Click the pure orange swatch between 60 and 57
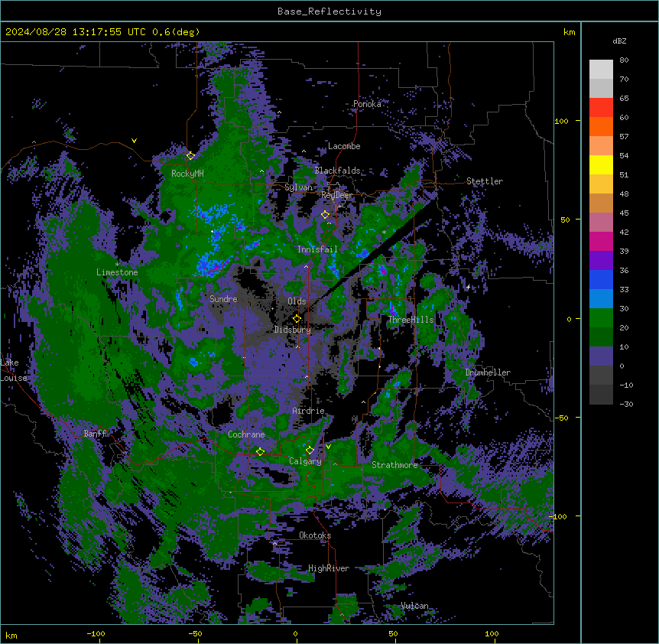Image resolution: width=659 pixels, height=644 pixels. pyautogui.click(x=601, y=126)
